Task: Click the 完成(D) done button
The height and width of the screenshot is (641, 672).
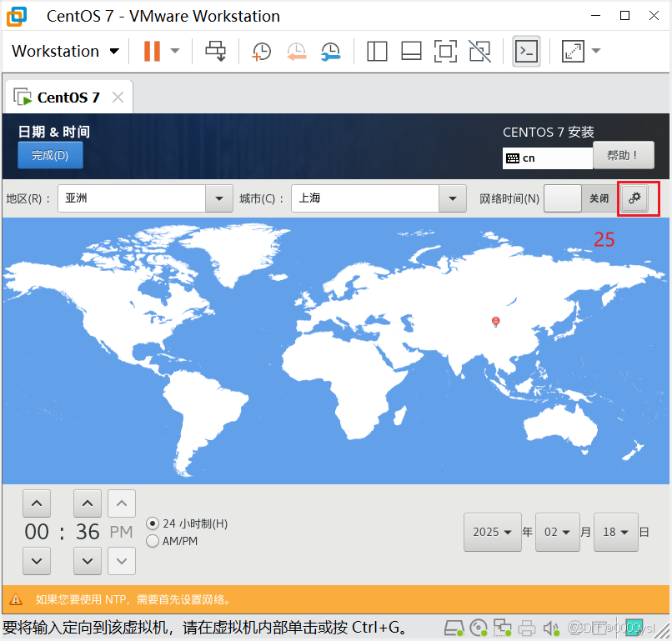Action: pos(50,155)
